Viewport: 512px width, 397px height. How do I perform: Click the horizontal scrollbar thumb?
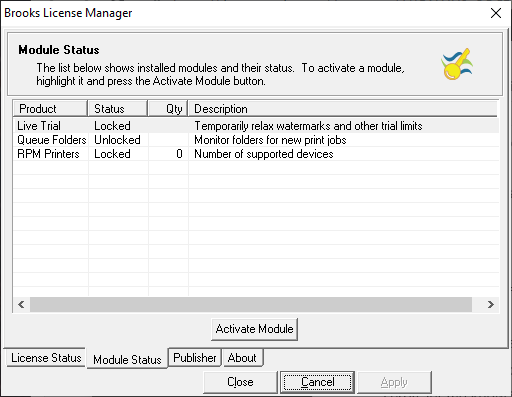(x=251, y=305)
